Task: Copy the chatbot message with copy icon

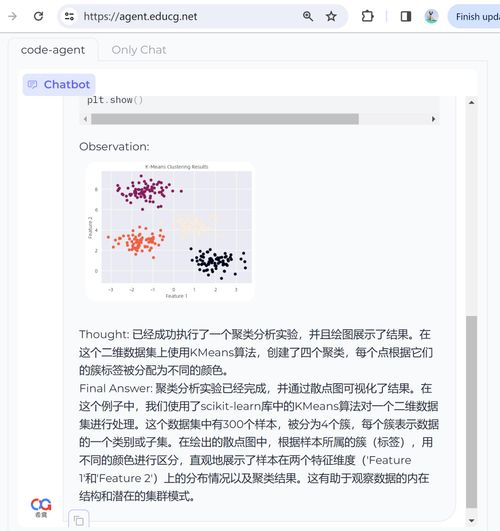Action: click(79, 520)
